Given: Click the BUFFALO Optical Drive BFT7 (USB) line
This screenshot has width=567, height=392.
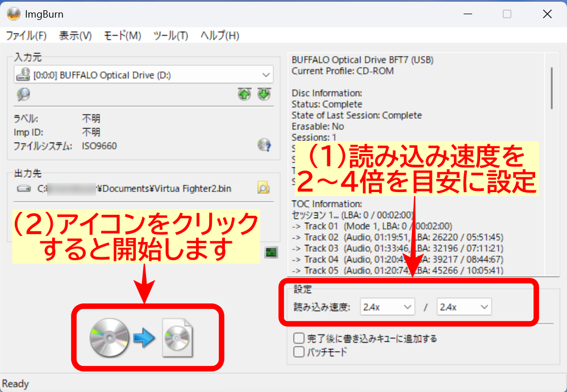Looking at the screenshot, I should coord(362,60).
